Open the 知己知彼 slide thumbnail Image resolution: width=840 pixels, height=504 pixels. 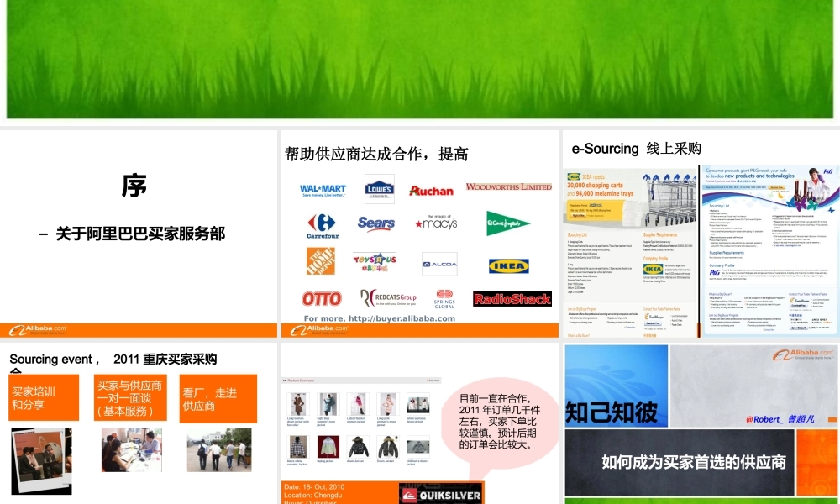click(x=701, y=423)
